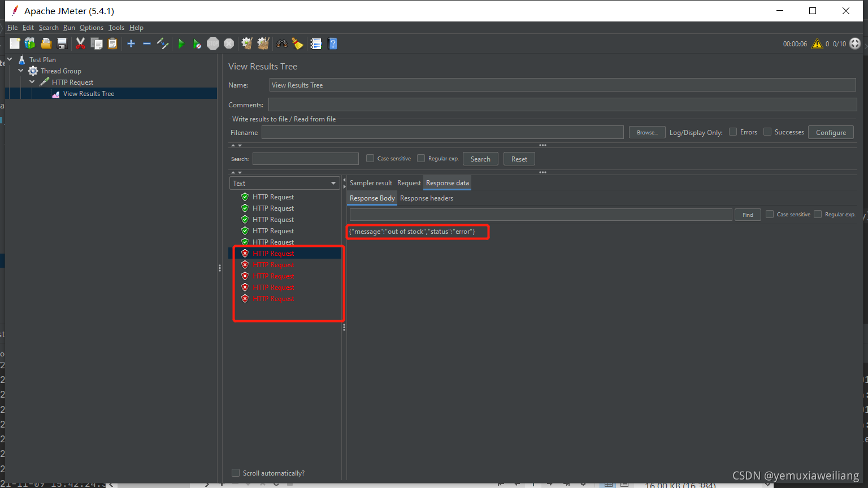
Task: Collapse the Test Plan tree node arrow
Action: click(x=10, y=59)
